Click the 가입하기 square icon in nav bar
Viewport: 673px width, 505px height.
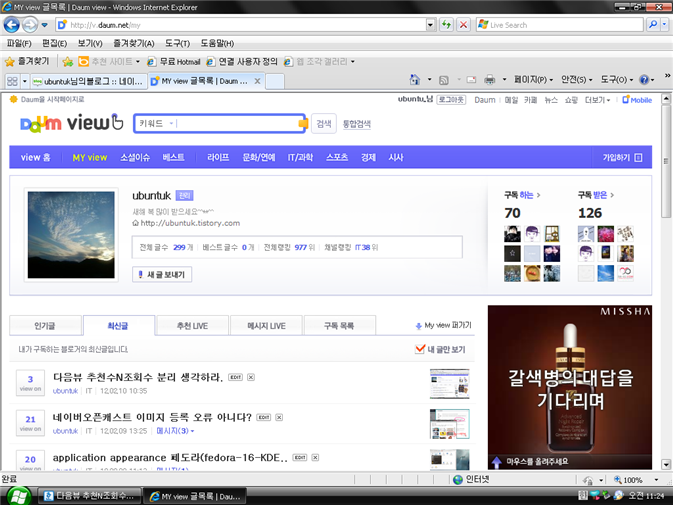[638, 157]
